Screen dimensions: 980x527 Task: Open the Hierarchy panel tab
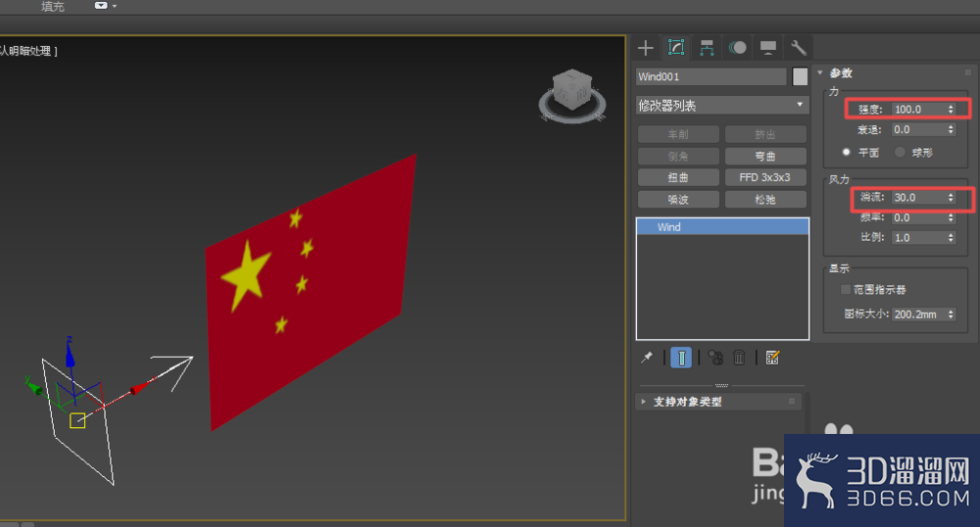coord(707,48)
